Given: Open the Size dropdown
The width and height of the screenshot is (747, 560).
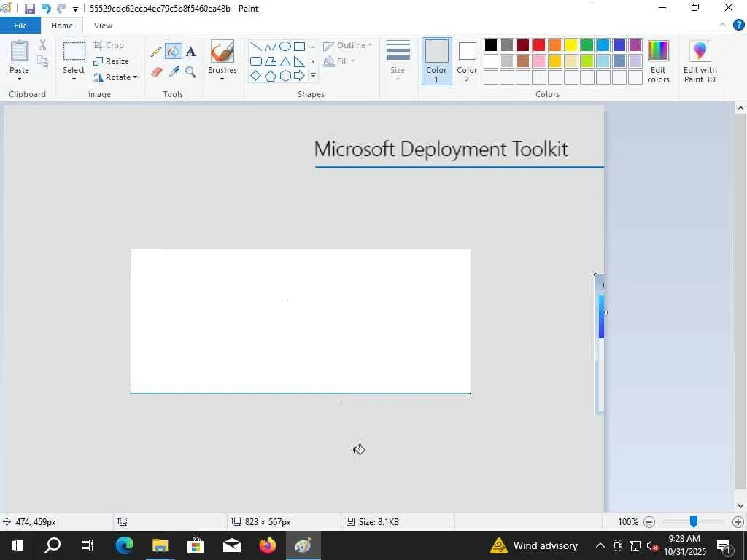Looking at the screenshot, I should click(398, 61).
